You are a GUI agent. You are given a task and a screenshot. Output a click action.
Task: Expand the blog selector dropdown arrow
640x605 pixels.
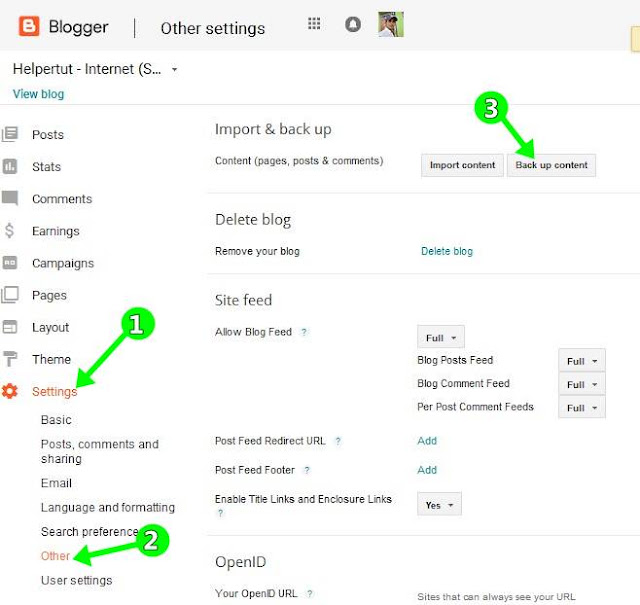174,69
